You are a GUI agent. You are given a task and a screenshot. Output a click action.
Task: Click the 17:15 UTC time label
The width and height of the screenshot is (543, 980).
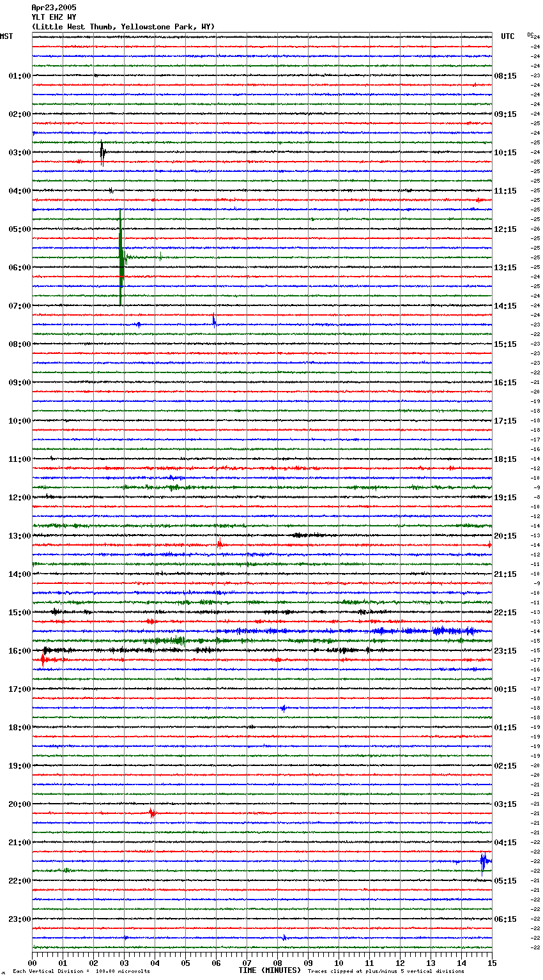click(x=505, y=421)
